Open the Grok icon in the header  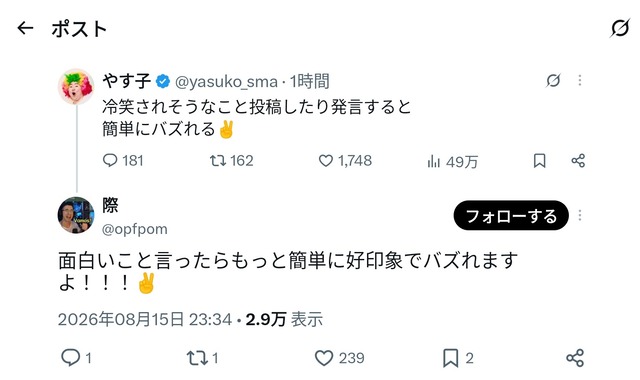click(620, 28)
